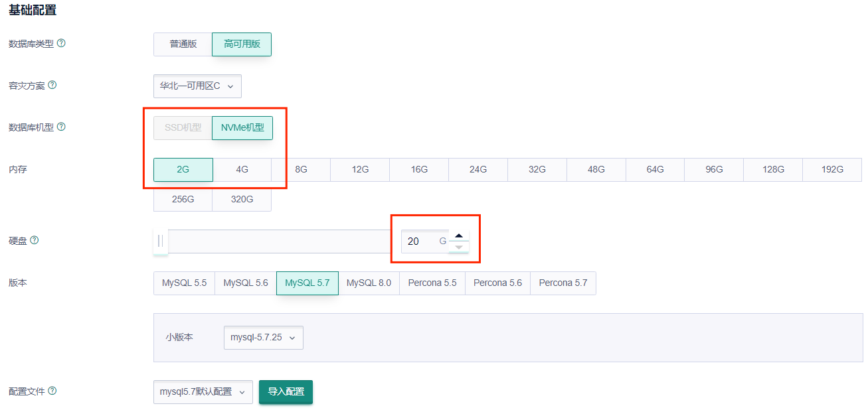The width and height of the screenshot is (868, 412).
Task: Click disk size input showing 20
Action: [x=418, y=241]
